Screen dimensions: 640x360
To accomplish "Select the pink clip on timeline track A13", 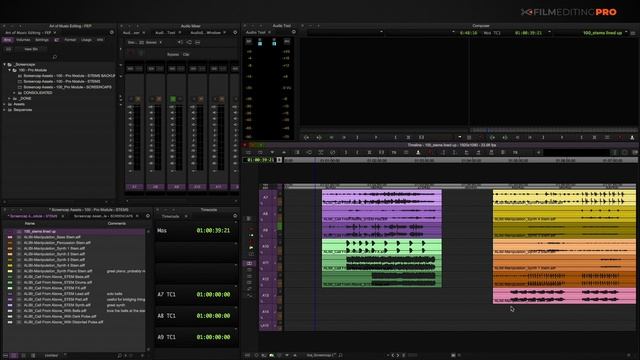I will click(x=564, y=296).
